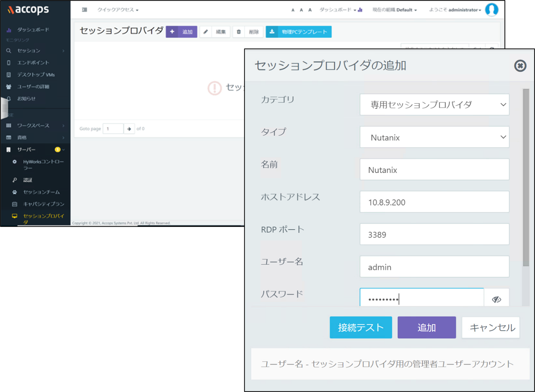Open ユーザーの詳細 in the sidebar
The height and width of the screenshot is (392, 535).
(33, 87)
